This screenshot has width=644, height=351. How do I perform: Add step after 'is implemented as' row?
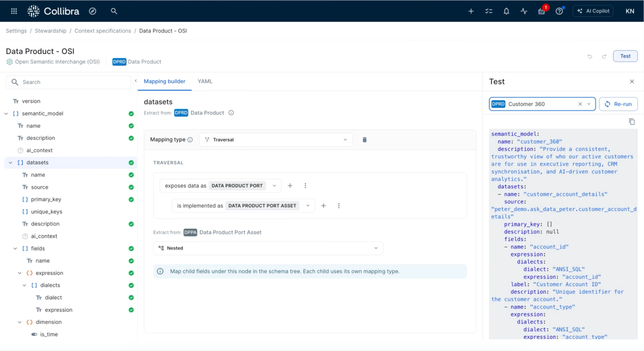[323, 206]
